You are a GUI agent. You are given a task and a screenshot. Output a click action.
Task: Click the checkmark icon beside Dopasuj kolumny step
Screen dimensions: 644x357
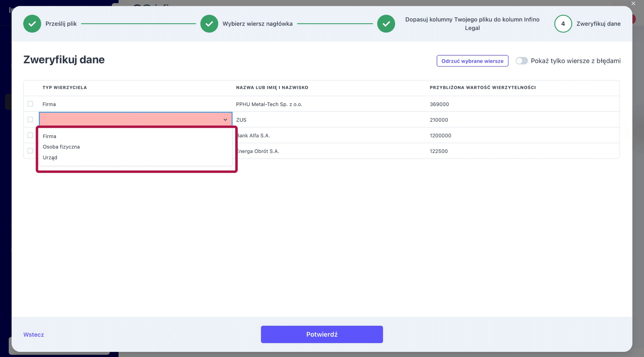pos(386,24)
